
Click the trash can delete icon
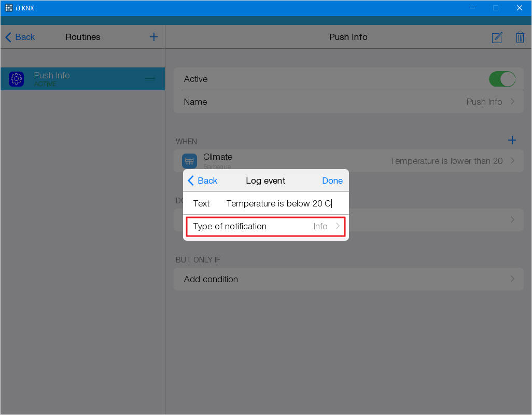[520, 37]
